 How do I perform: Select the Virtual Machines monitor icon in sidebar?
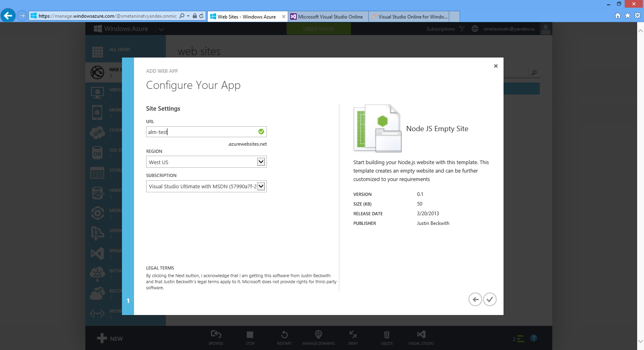pyautogui.click(x=97, y=93)
